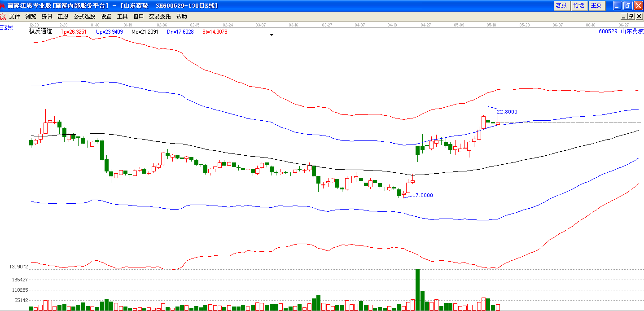Click the 05-18 date marker on timeline
This screenshot has width=644, height=311.
click(491, 25)
